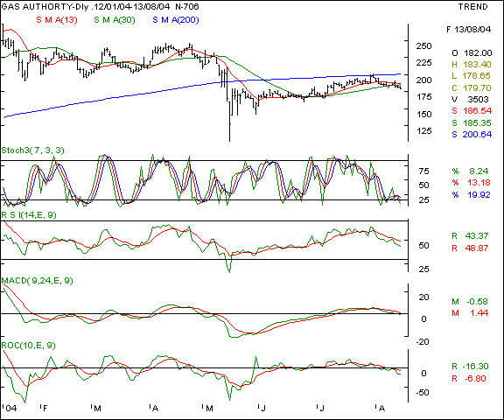Click the ROC value -16.30
This screenshot has height=420, width=504.
click(476, 367)
